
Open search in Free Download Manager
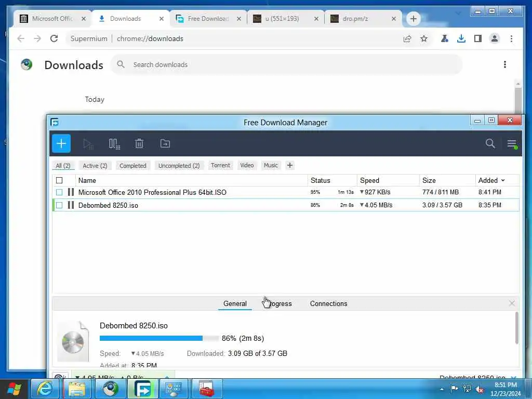coord(490,143)
